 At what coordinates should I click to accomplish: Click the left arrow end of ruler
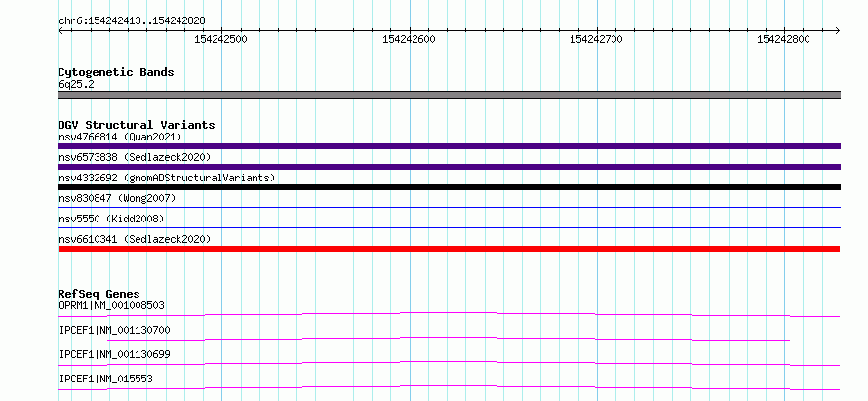coord(60,30)
